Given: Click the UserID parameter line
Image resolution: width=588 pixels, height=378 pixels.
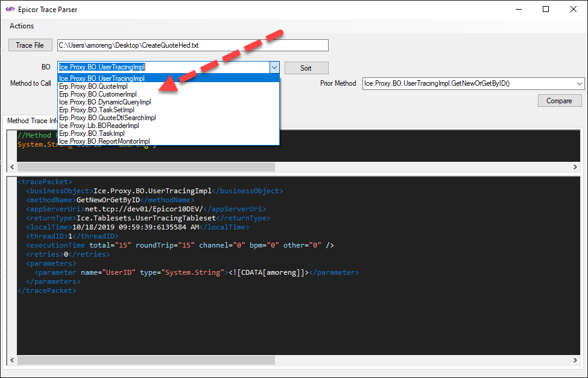Looking at the screenshot, I should 197,272.
